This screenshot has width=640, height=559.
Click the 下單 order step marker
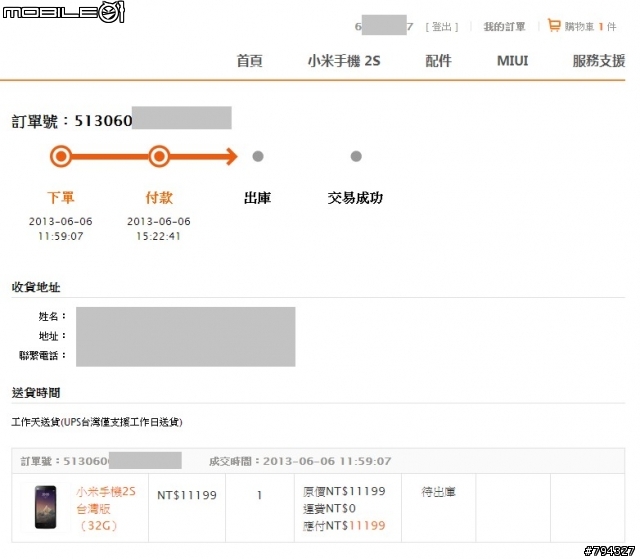tap(61, 156)
